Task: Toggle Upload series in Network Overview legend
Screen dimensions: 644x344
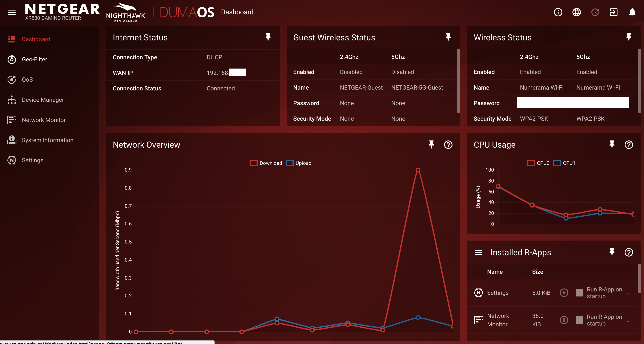Action: point(299,163)
